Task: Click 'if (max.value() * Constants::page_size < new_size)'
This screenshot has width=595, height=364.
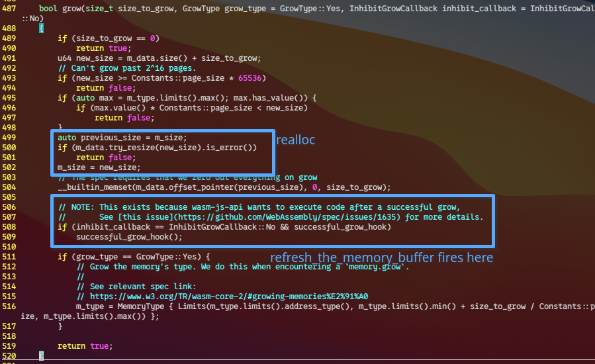Action: pyautogui.click(x=192, y=108)
